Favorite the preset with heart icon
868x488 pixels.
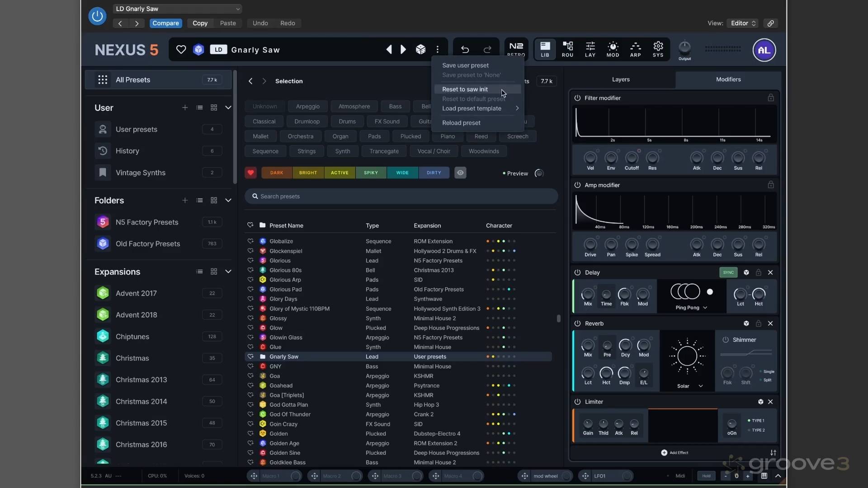[181, 50]
